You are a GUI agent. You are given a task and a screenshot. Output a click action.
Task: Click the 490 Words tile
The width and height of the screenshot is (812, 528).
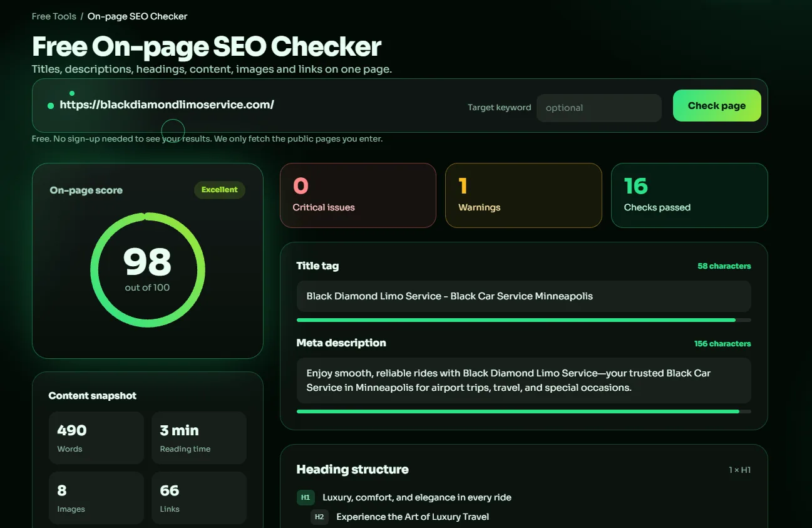pyautogui.click(x=96, y=438)
